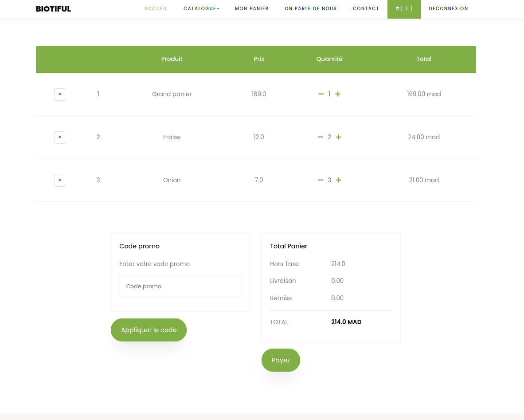Decrease Fraise quantity with minus icon
524x420 pixels.
[x=320, y=137]
